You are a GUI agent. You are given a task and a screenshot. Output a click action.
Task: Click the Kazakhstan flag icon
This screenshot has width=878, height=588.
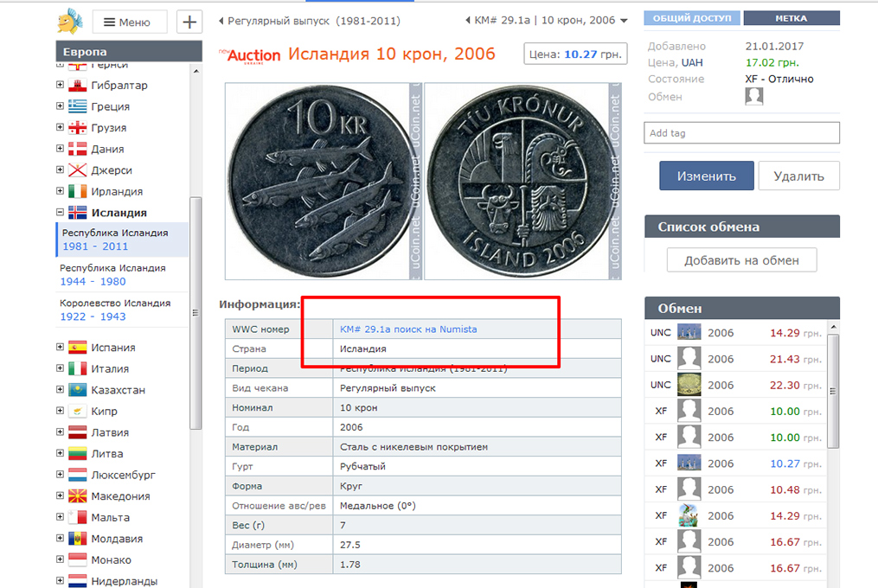78,390
